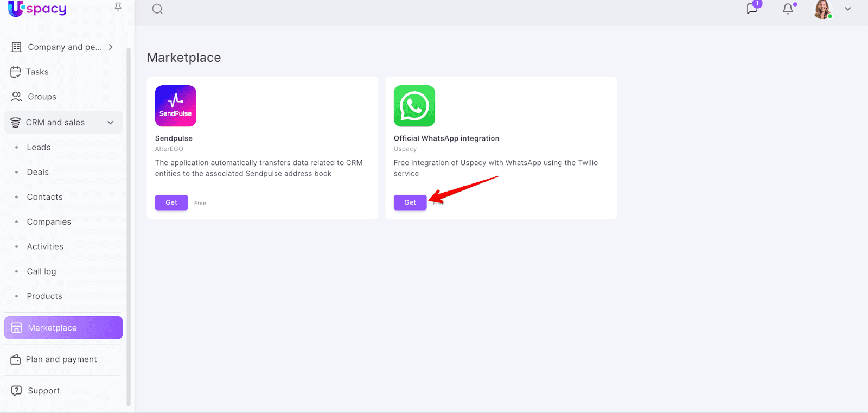868x413 pixels.
Task: Open the notifications bell
Action: click(x=788, y=9)
